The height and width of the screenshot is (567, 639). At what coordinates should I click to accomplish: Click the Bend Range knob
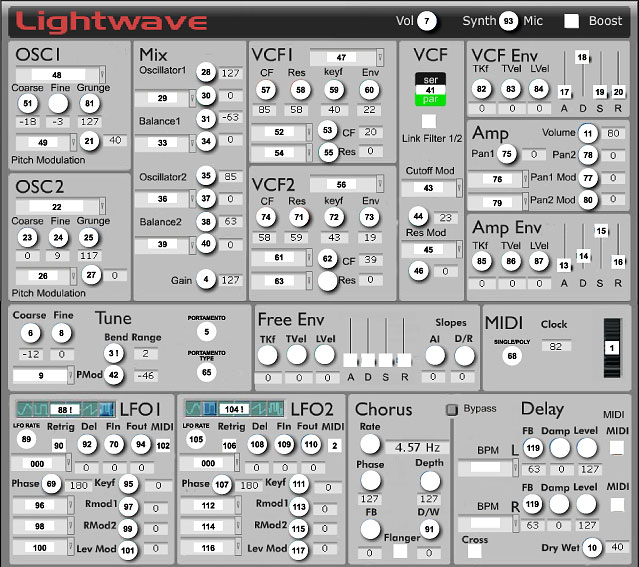[x=113, y=353]
